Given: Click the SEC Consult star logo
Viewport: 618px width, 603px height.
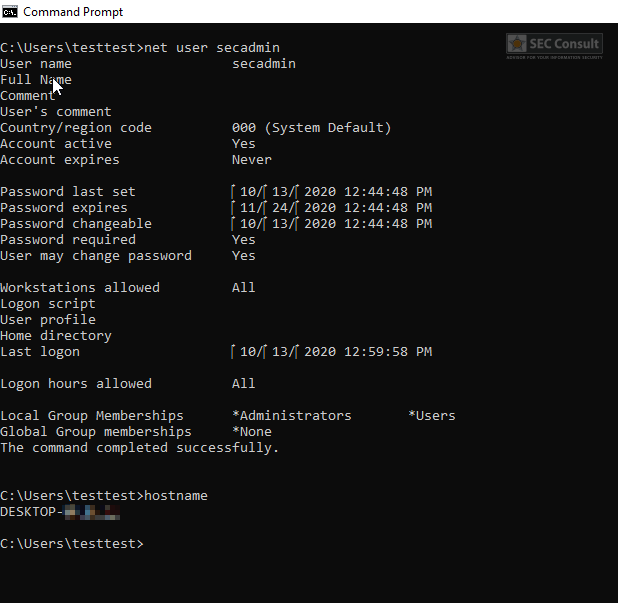Looking at the screenshot, I should [x=517, y=44].
